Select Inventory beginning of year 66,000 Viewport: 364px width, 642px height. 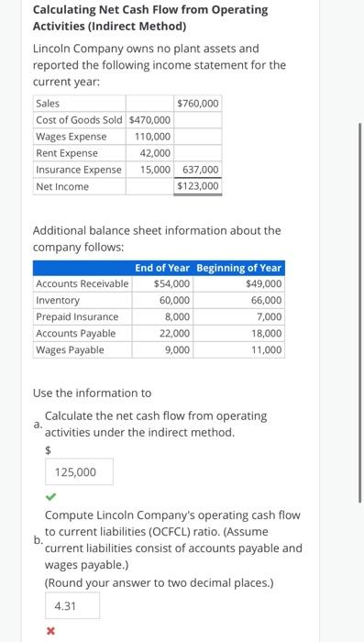(267, 300)
